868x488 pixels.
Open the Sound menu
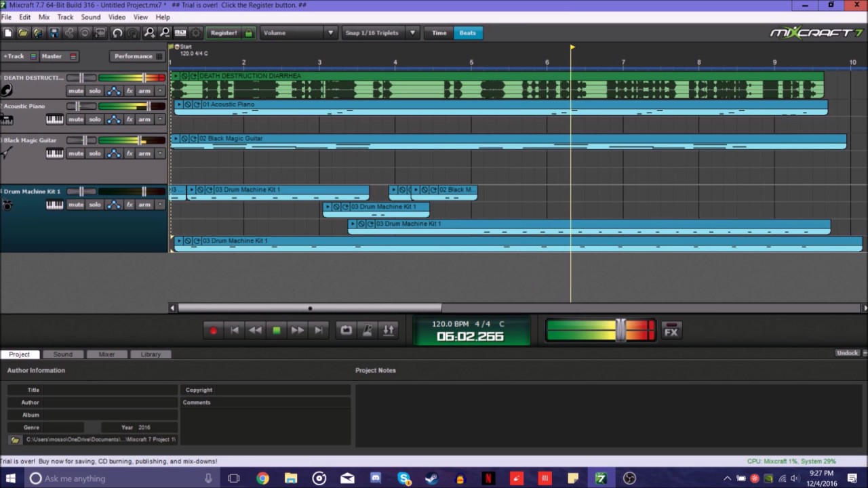pos(91,17)
